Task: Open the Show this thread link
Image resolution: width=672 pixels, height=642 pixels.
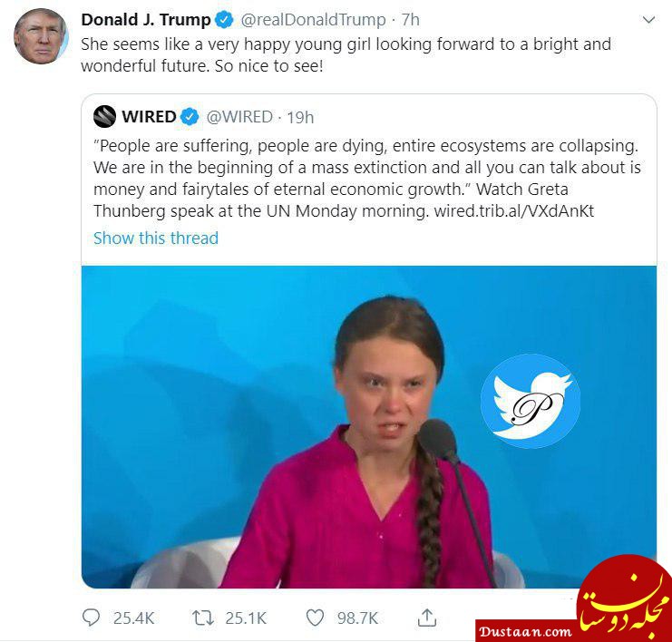Action: tap(156, 238)
